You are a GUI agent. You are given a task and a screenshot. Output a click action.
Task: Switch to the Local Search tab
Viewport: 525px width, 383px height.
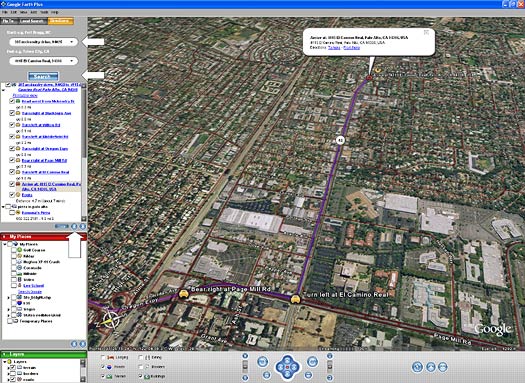(32, 21)
